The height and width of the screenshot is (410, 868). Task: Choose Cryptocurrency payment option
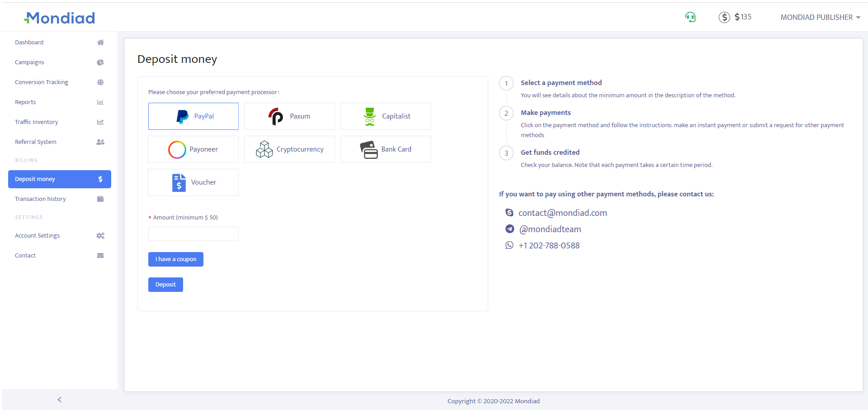pos(289,149)
